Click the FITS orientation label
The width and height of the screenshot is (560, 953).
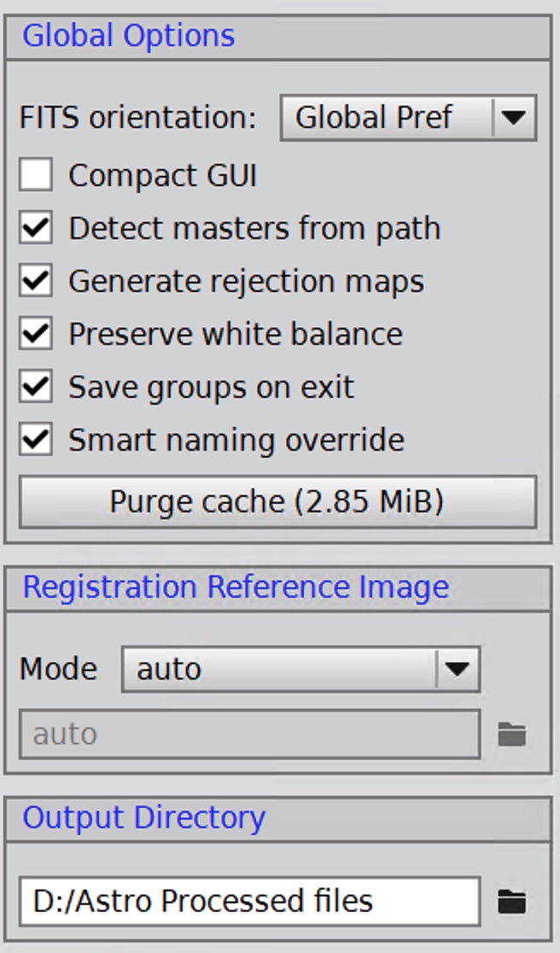click(x=138, y=117)
